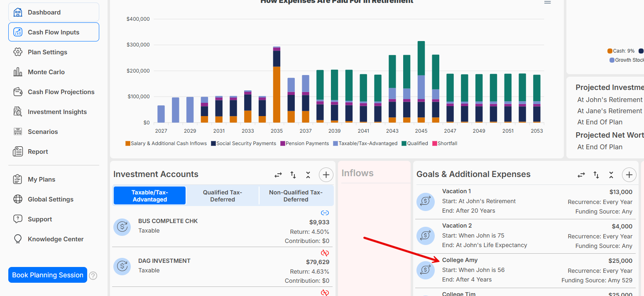The image size is (644, 296).
Task: Click the 2045 bar in chart
Action: coord(421,82)
